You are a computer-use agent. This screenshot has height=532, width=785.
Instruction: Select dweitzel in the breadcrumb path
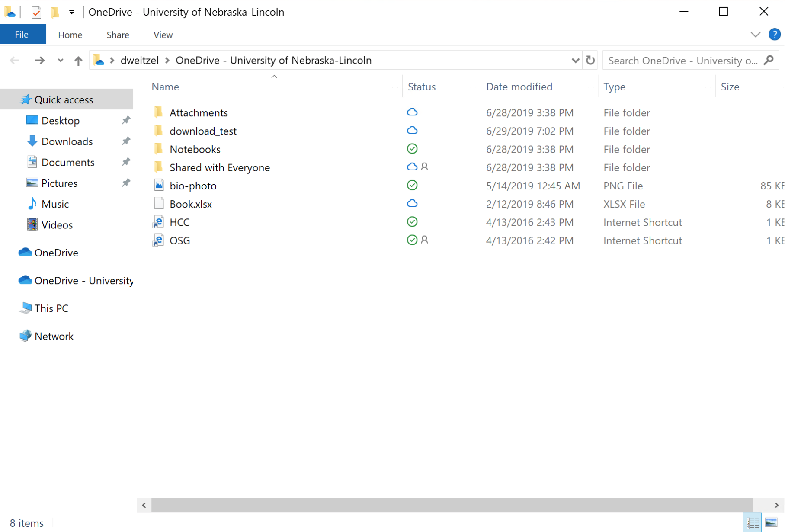point(139,61)
